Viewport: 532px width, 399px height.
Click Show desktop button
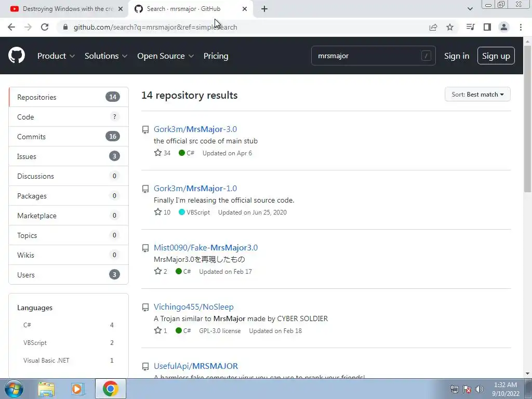tap(528, 389)
